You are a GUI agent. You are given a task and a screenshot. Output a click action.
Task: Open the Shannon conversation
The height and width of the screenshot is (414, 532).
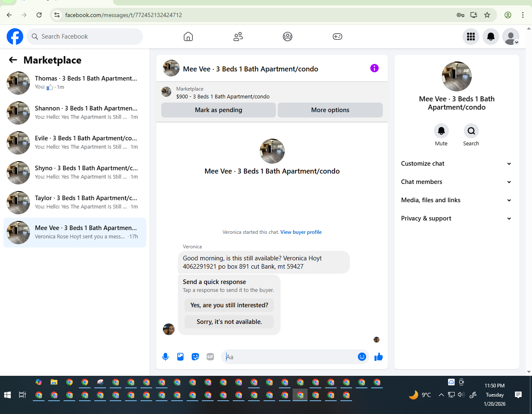[75, 113]
